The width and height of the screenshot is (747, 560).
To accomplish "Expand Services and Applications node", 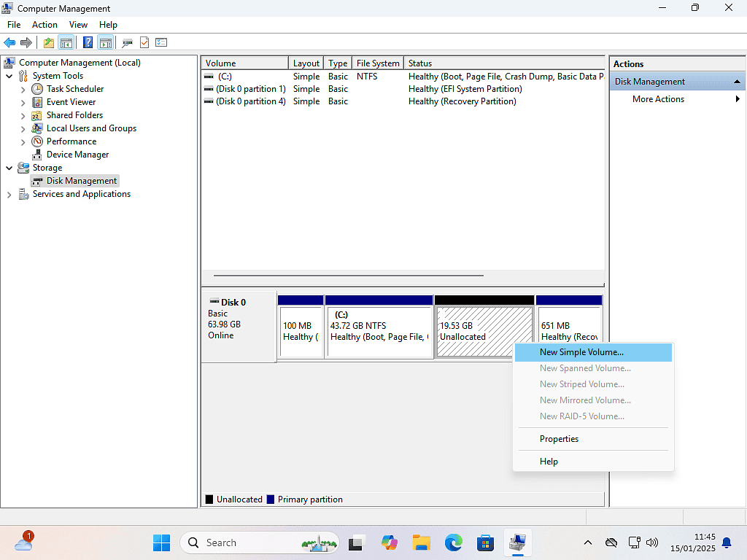I will click(x=9, y=195).
